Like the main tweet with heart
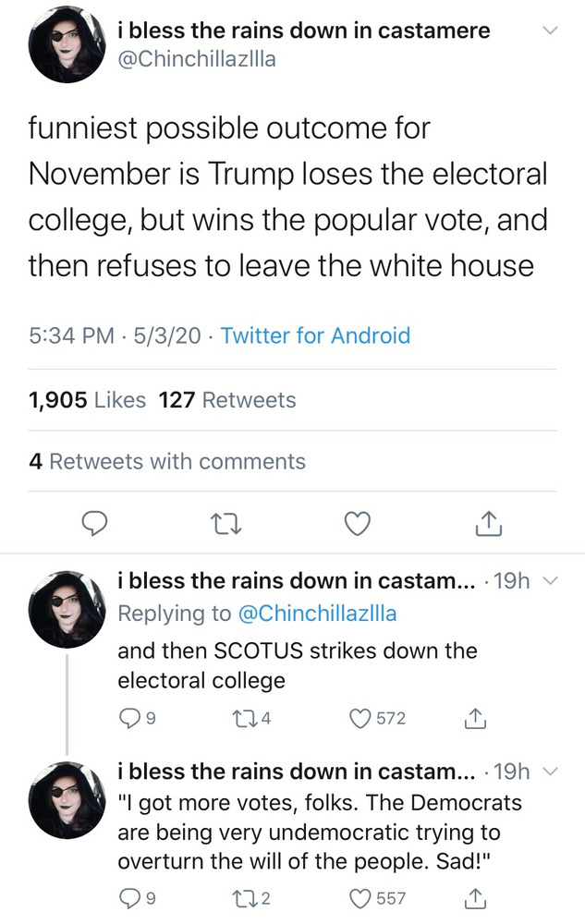Image resolution: width=585 pixels, height=924 pixels. 357,524
